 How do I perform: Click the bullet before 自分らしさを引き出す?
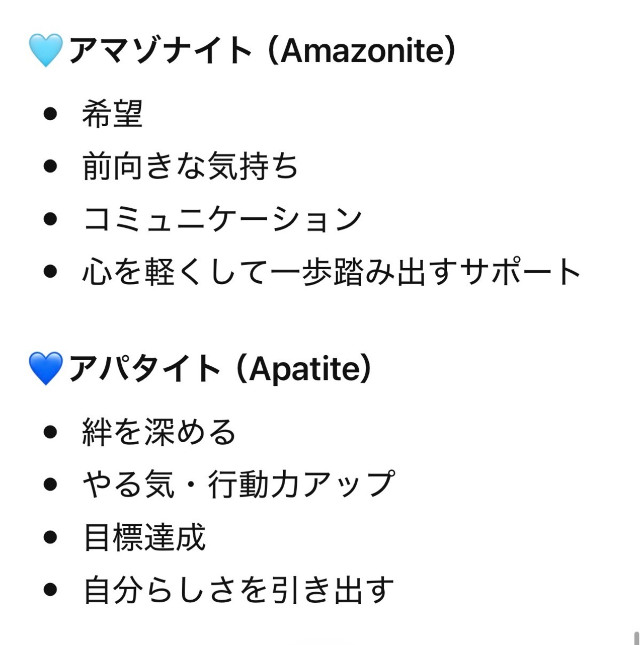point(50,590)
